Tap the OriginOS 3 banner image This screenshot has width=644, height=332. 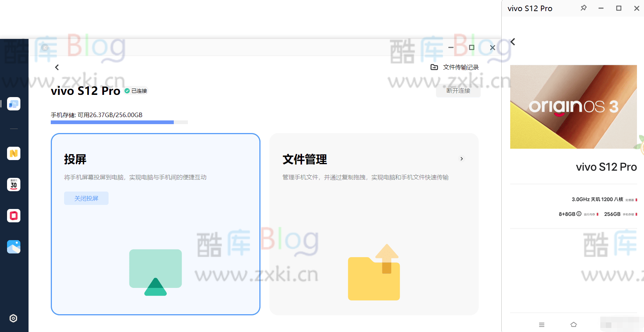[x=574, y=107]
